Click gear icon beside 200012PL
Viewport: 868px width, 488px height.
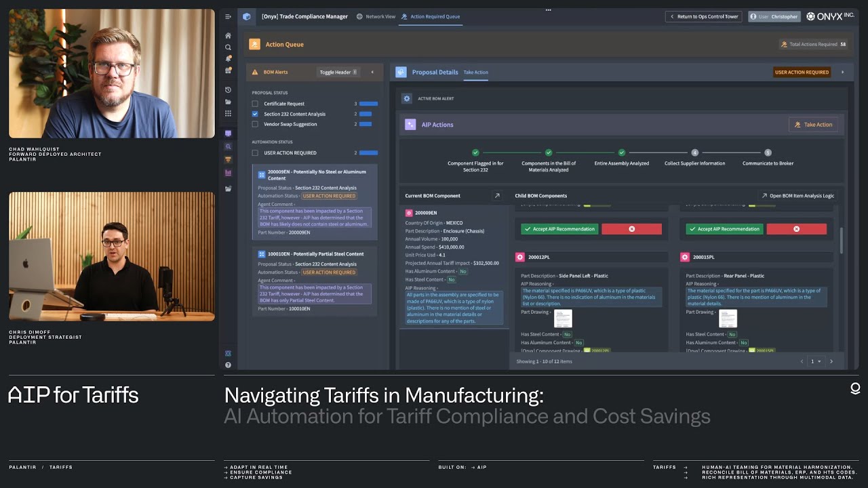click(520, 258)
